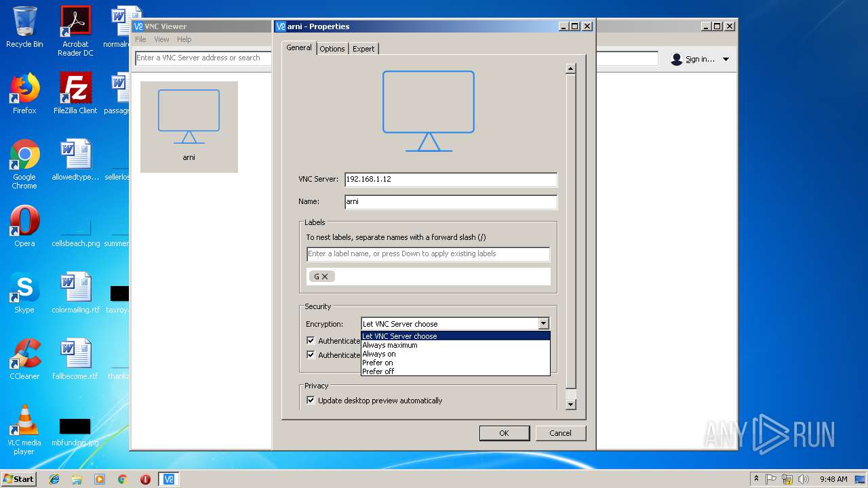
Task: Launch Skype desktop shortcut
Action: [x=24, y=293]
